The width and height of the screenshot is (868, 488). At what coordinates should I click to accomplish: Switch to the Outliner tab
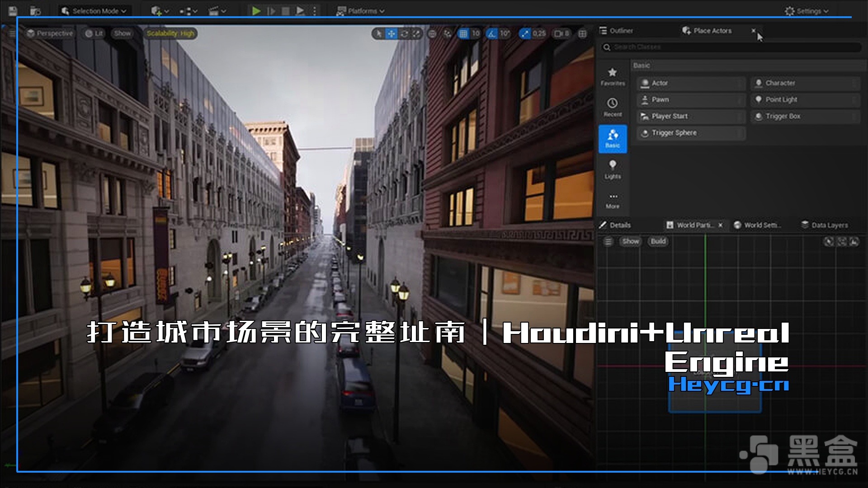point(616,31)
